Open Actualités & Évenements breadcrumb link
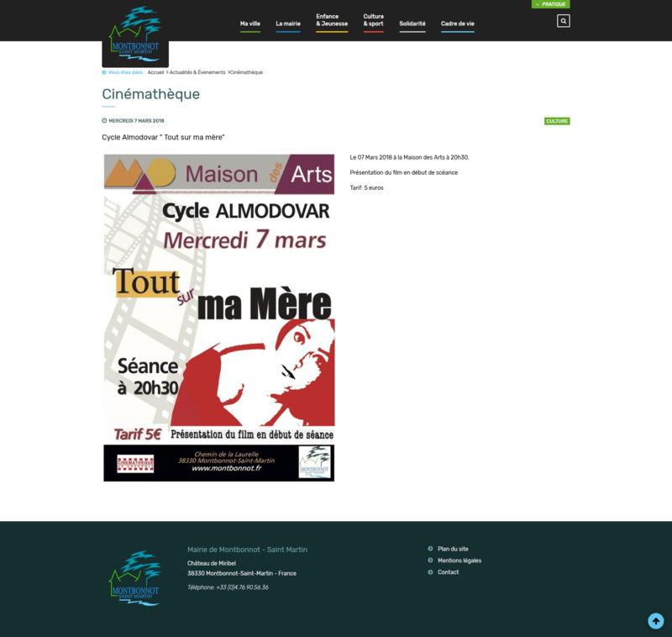 (x=197, y=72)
